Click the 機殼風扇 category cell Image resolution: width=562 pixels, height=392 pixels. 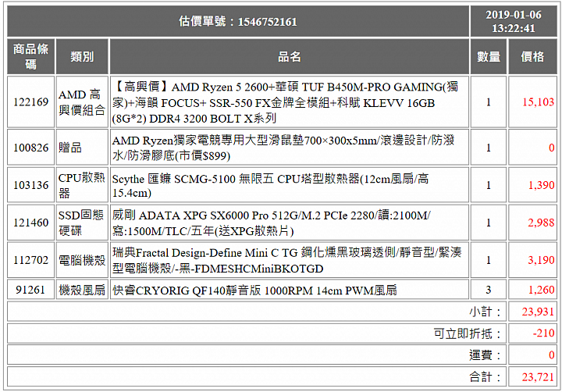82,290
